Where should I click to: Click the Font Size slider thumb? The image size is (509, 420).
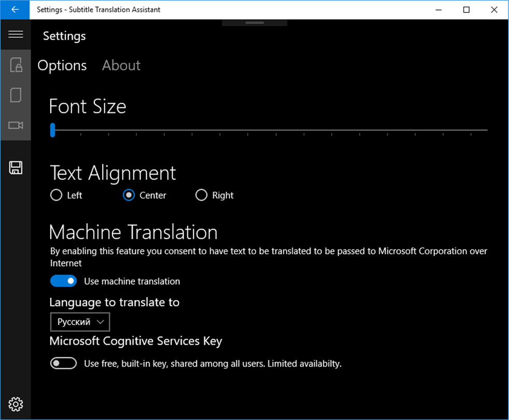[53, 130]
